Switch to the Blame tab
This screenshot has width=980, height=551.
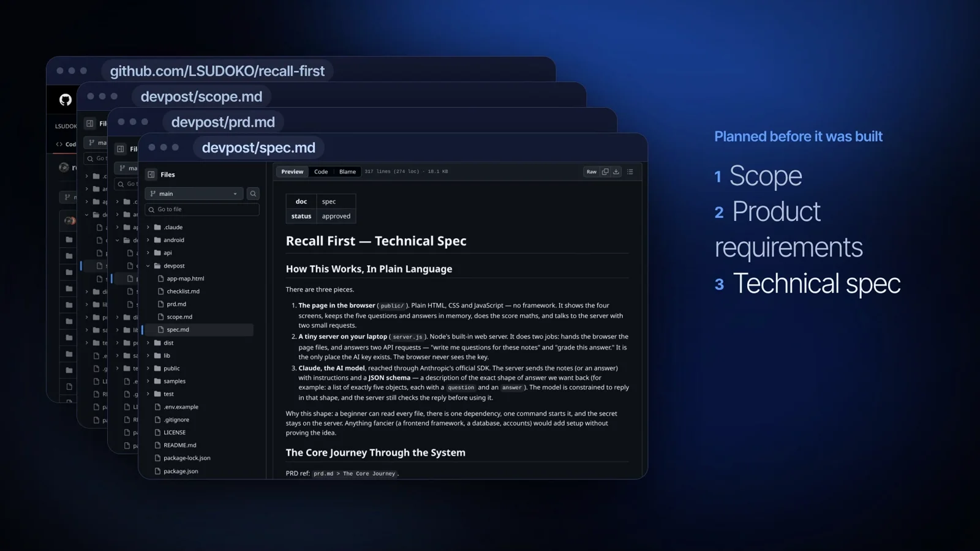pos(347,172)
